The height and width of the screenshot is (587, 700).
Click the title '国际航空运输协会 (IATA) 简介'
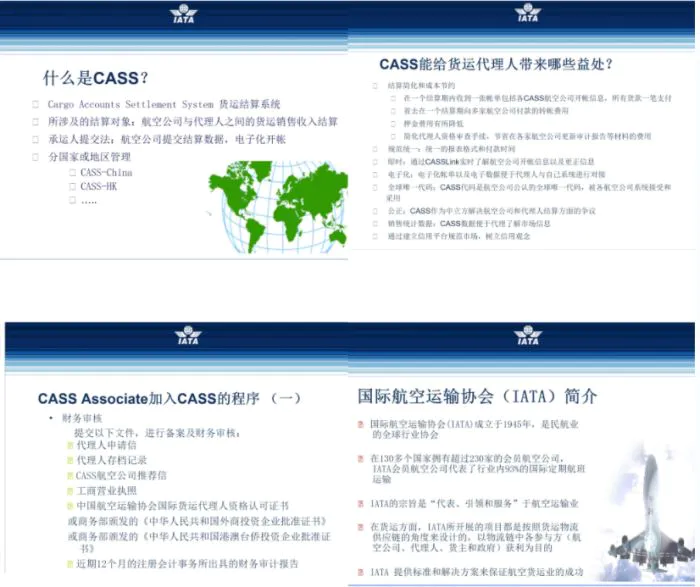tap(477, 396)
